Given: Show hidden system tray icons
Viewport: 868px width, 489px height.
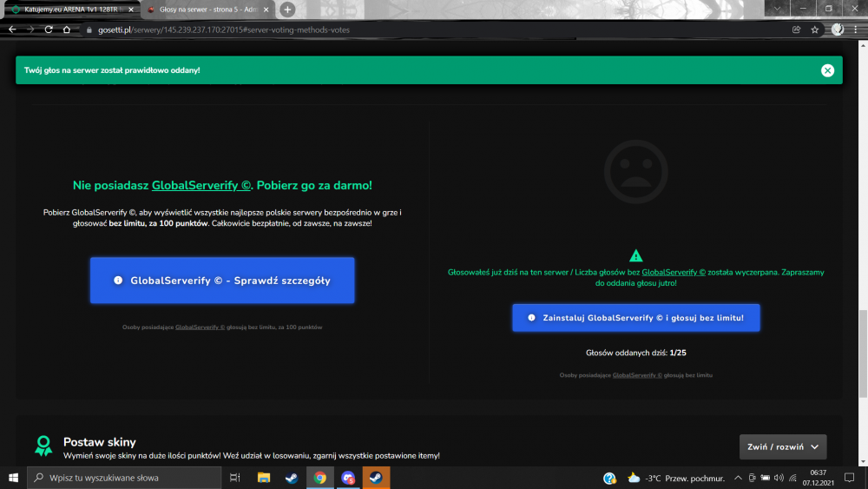Looking at the screenshot, I should [738, 478].
